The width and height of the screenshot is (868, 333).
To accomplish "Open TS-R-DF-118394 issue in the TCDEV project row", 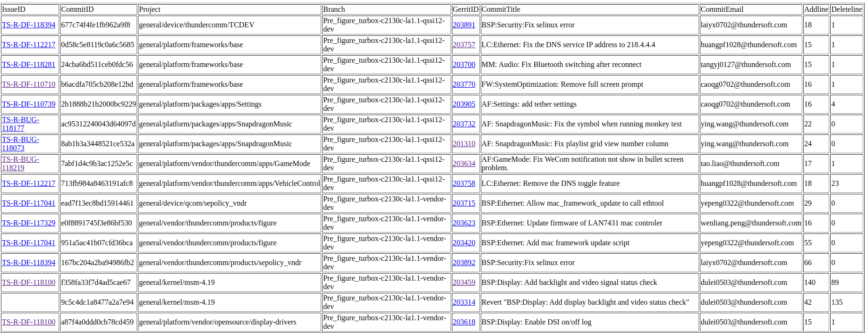I will [28, 25].
